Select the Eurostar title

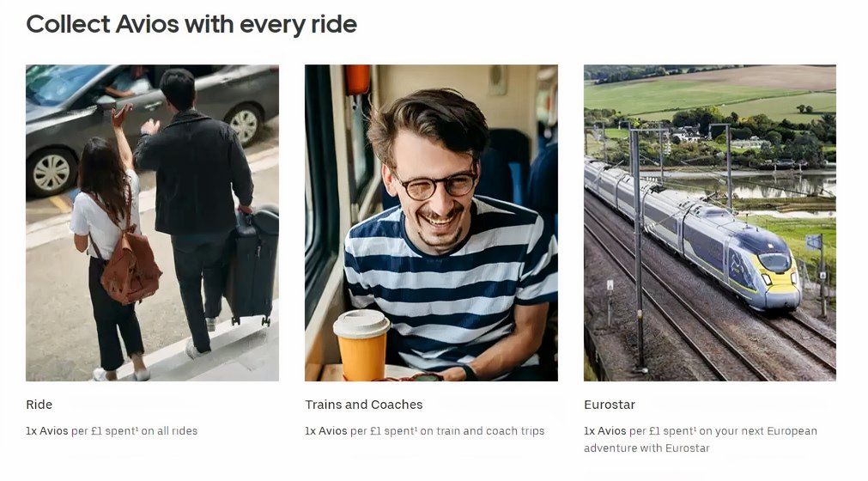click(x=610, y=405)
